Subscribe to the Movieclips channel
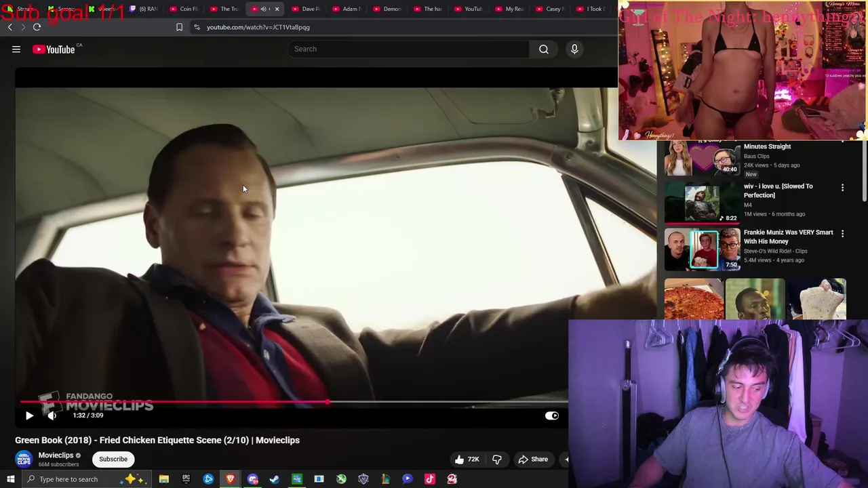Screen dimensions: 868x488 coord(113,459)
